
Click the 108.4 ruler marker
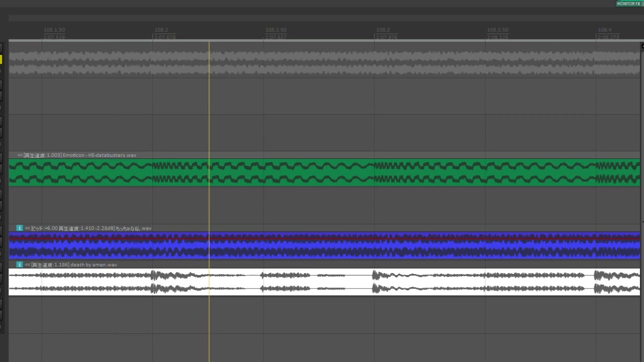pos(604,30)
